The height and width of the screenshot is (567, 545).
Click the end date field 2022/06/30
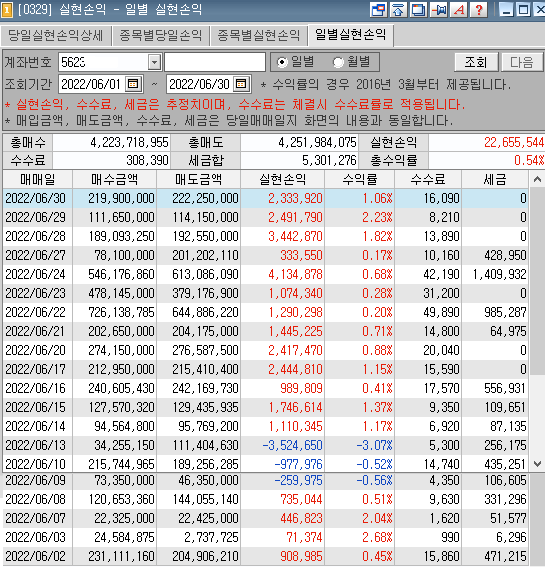200,84
